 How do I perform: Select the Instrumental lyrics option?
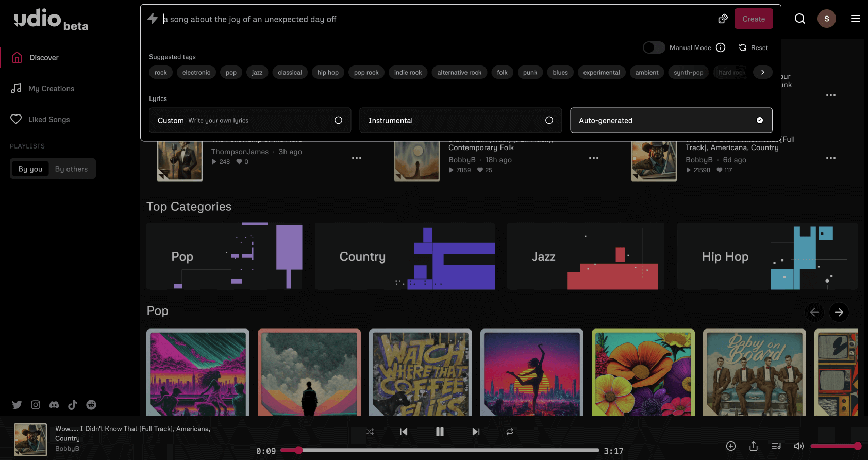460,120
